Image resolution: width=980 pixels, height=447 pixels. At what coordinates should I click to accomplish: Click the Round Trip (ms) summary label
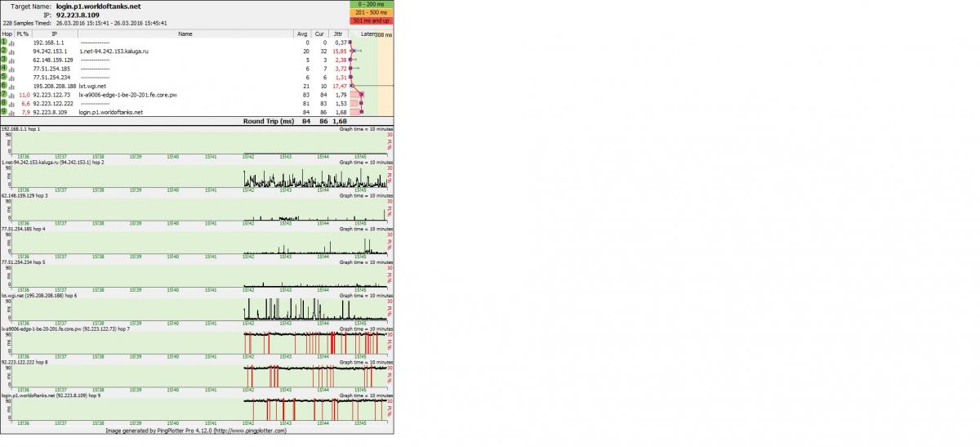(268, 121)
